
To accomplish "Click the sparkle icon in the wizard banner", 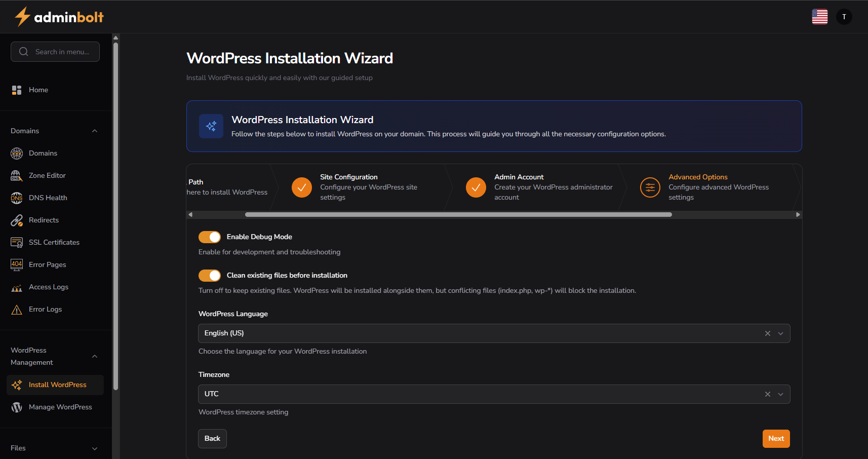I will pos(211,126).
